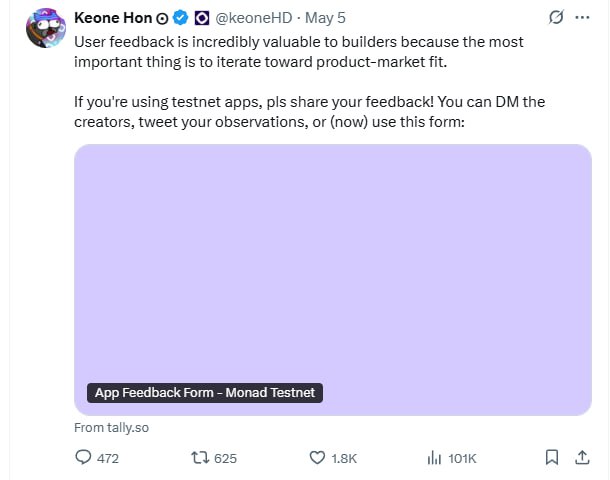The image size is (610, 480).
Task: Click the Grok explain post icon
Action: (x=556, y=18)
